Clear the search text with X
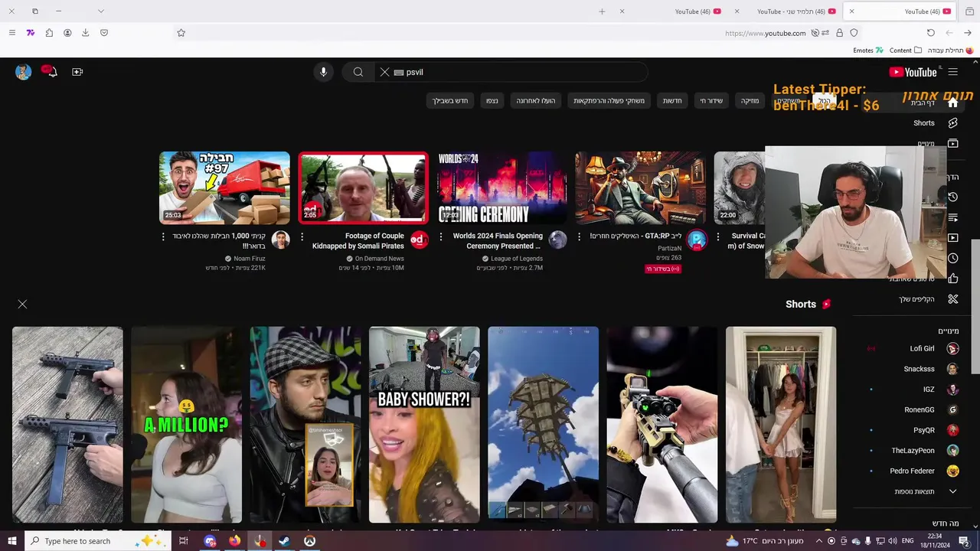This screenshot has height=551, width=980. [384, 72]
